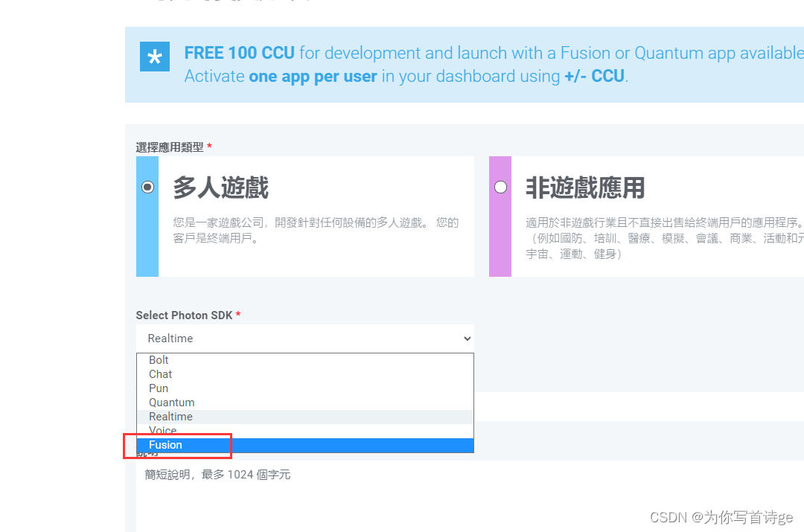Click the 選擇應用類型 label
Screen dimensions: 804x532
(170, 147)
